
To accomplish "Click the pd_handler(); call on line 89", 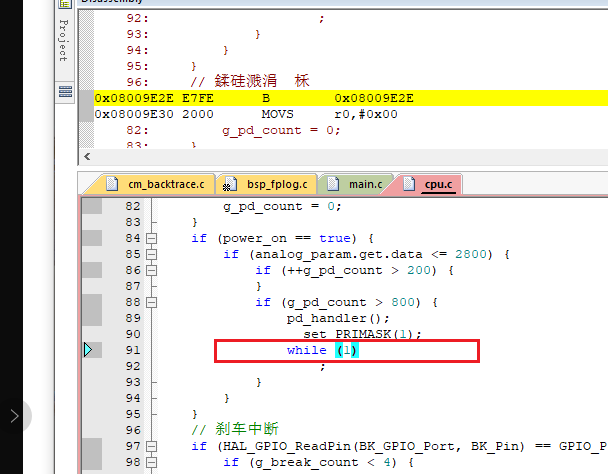I will [x=338, y=318].
